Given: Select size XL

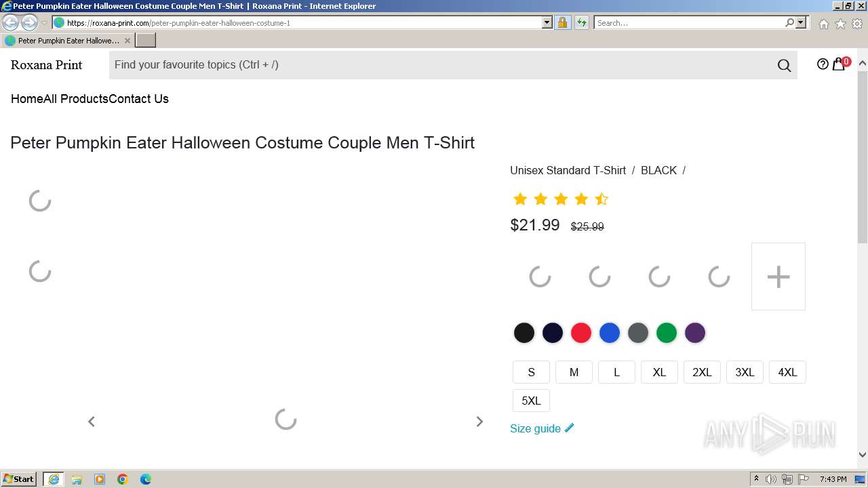Looking at the screenshot, I should coord(659,372).
